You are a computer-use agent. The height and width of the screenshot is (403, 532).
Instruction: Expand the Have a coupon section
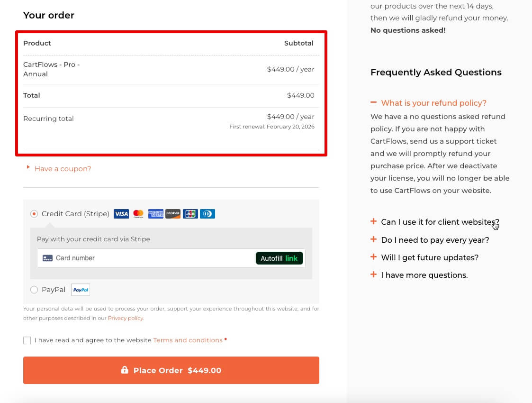tap(63, 169)
